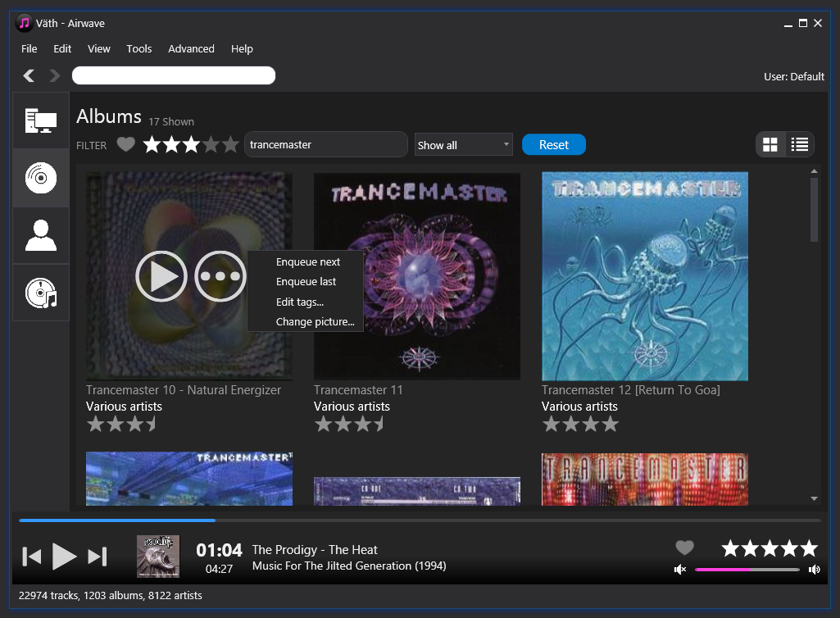Open the computer/files sidebar view

(41, 120)
